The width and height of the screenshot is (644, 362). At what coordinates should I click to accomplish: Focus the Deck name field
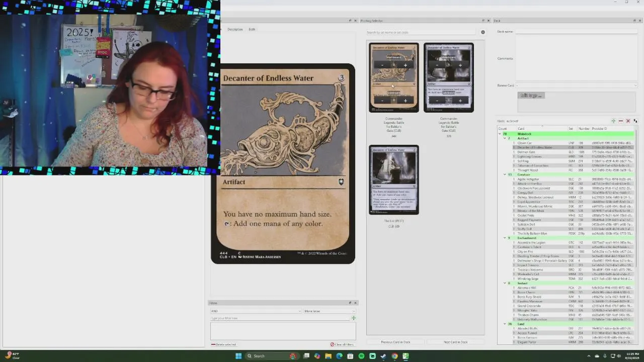(x=576, y=32)
